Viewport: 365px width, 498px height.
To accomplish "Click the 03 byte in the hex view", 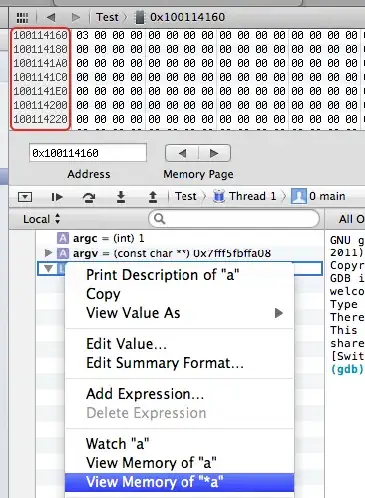I will click(x=82, y=35).
